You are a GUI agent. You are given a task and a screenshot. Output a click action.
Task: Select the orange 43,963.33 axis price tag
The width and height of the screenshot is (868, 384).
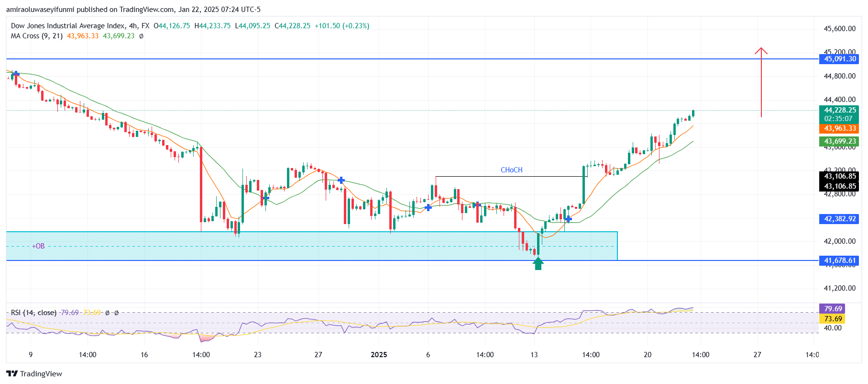pos(840,128)
